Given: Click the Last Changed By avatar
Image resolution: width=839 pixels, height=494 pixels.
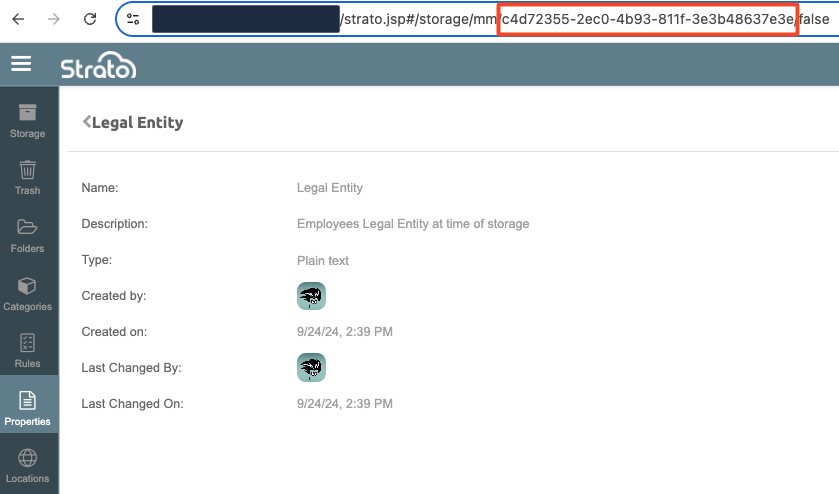Looking at the screenshot, I should [311, 368].
